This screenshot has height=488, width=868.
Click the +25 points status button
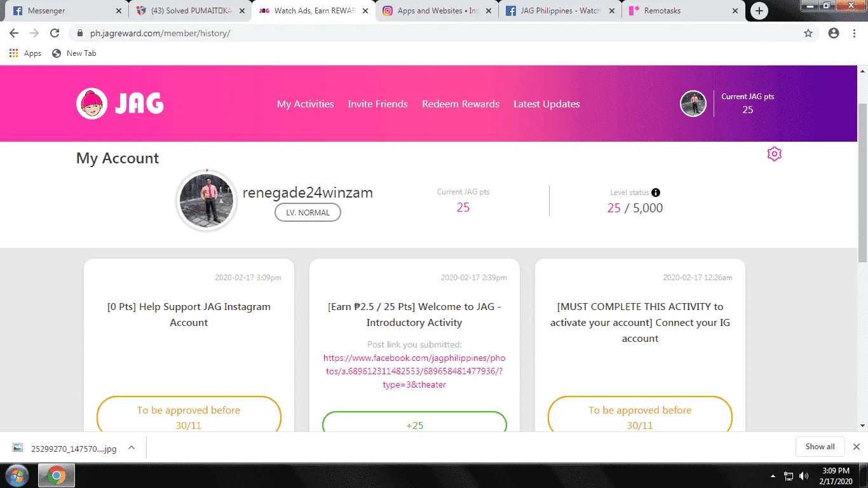414,423
